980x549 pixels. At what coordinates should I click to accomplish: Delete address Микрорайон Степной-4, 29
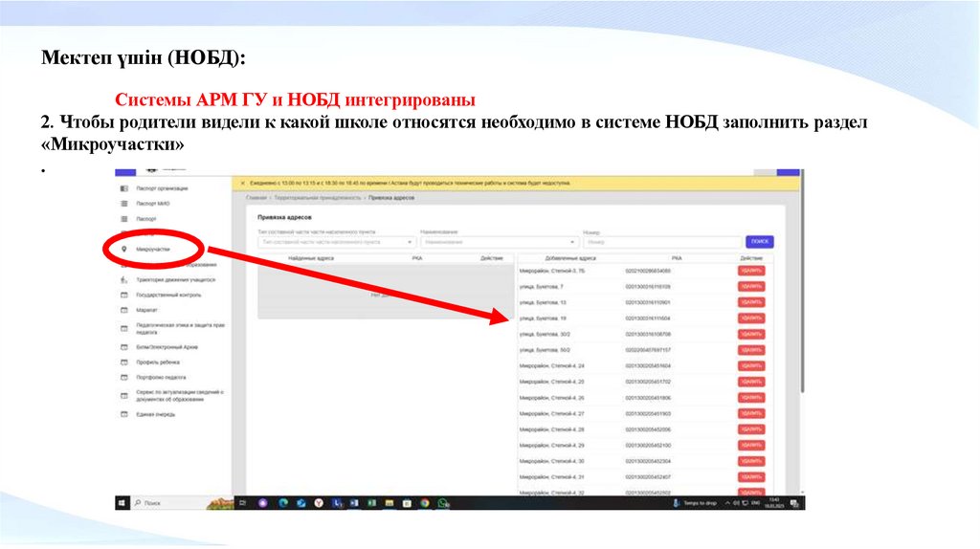(751, 446)
